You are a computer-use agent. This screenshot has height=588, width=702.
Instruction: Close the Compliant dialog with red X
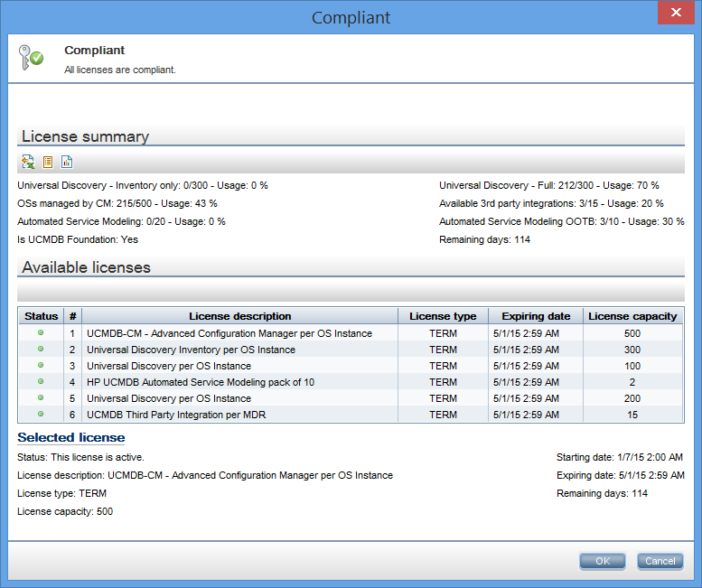click(x=676, y=13)
